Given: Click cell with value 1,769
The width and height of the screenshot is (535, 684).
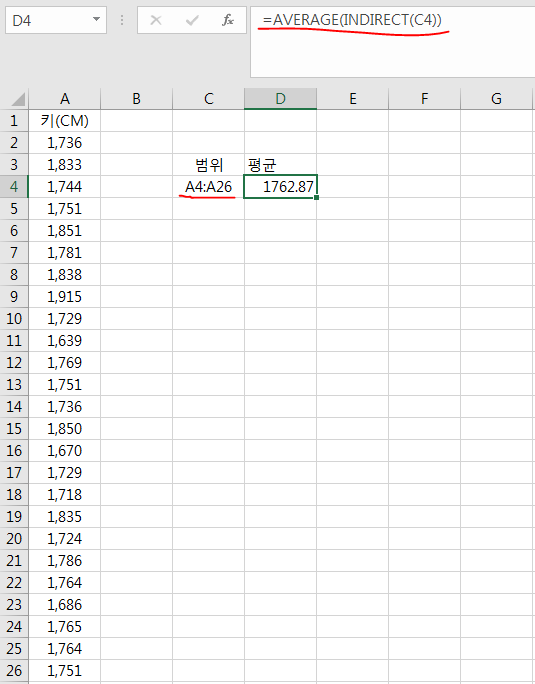Looking at the screenshot, I should [65, 363].
